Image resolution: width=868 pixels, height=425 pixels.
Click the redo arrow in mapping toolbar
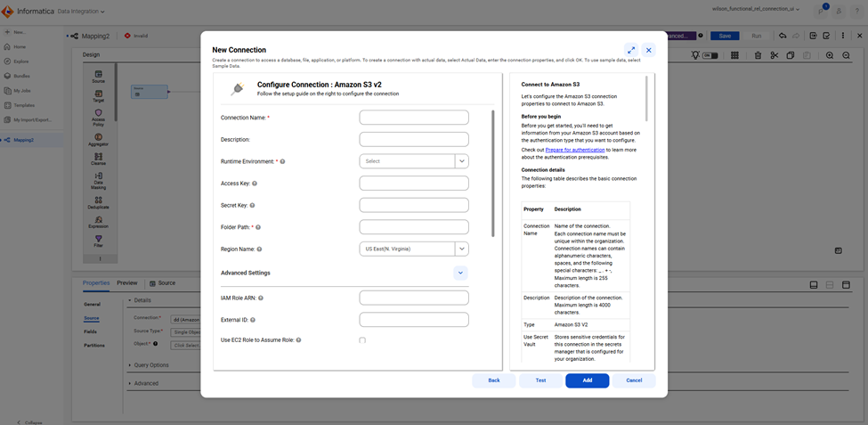[796, 36]
